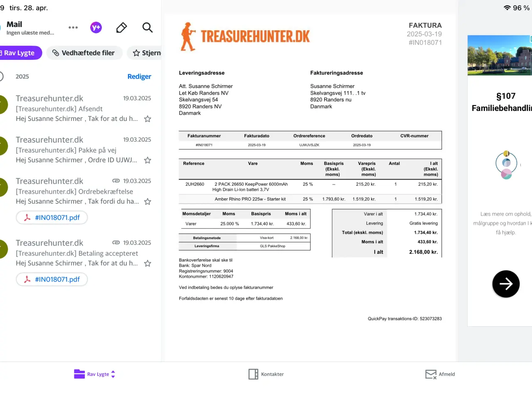Click the 2UH2660 reference cell

pos(195,184)
